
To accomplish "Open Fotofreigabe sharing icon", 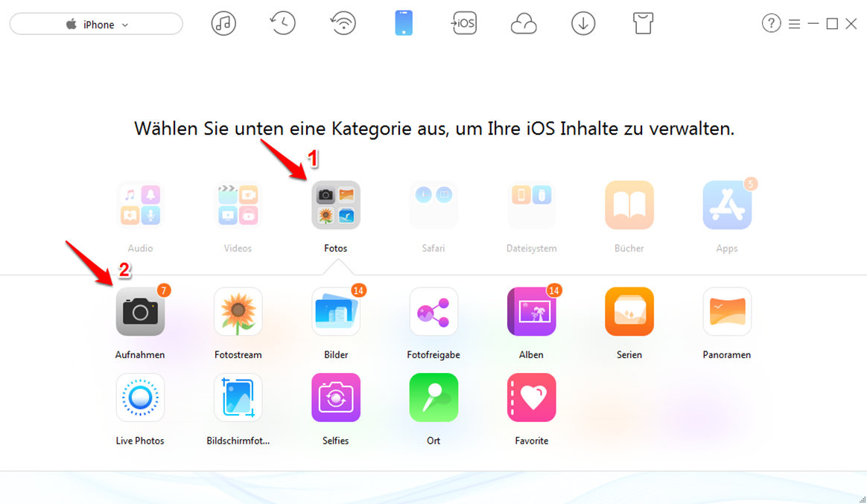I will [x=433, y=312].
